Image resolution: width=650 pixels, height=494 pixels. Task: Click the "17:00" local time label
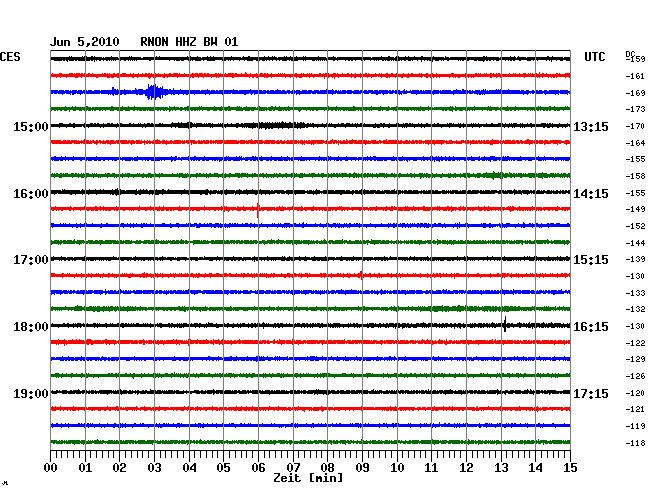coord(31,260)
